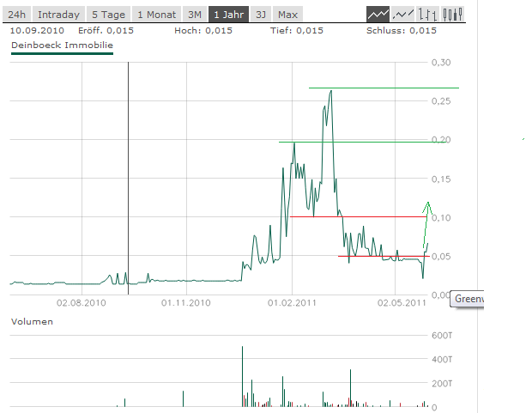The image size is (532, 413).
Task: Click the Schluss: 0,015 value
Action: (402, 31)
